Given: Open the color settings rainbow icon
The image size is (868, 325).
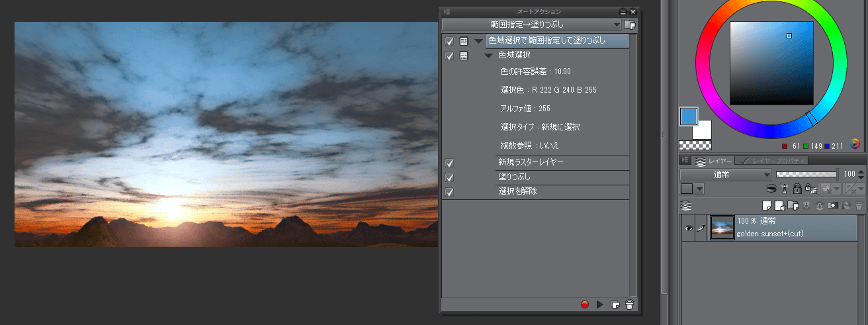Looking at the screenshot, I should pyautogui.click(x=855, y=144).
